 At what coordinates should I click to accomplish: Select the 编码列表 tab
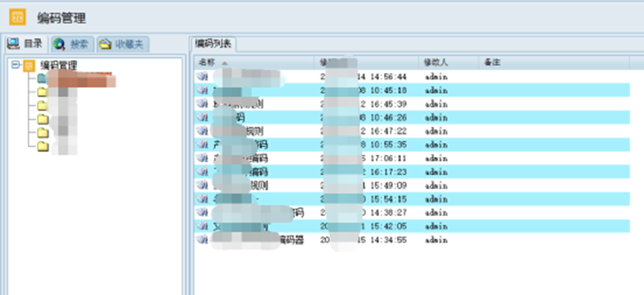213,43
